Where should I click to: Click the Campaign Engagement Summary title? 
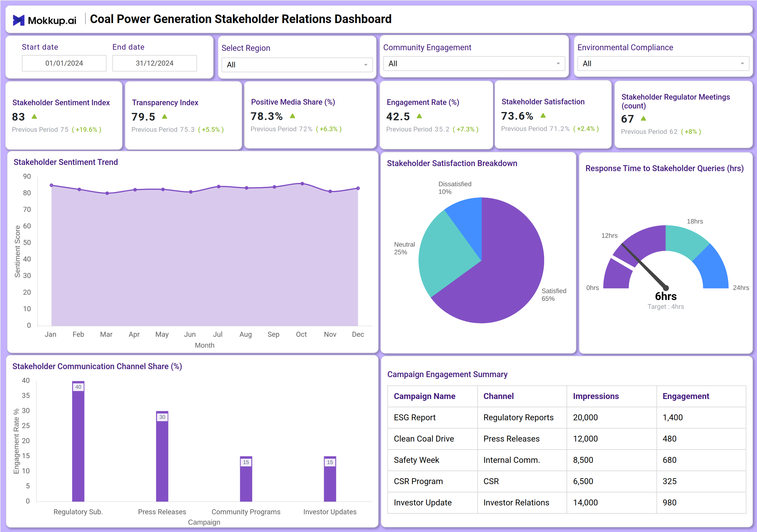pyautogui.click(x=447, y=374)
